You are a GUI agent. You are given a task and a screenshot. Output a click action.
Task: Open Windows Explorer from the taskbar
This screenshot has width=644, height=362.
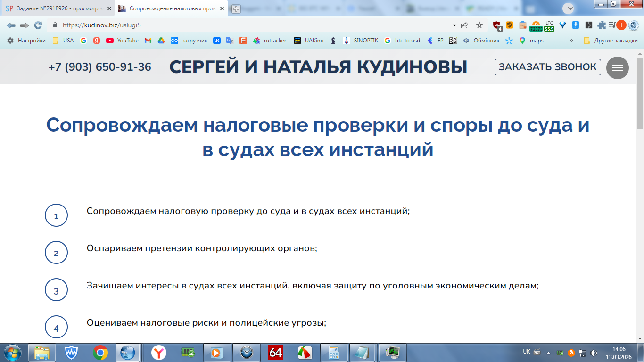coord(42,353)
